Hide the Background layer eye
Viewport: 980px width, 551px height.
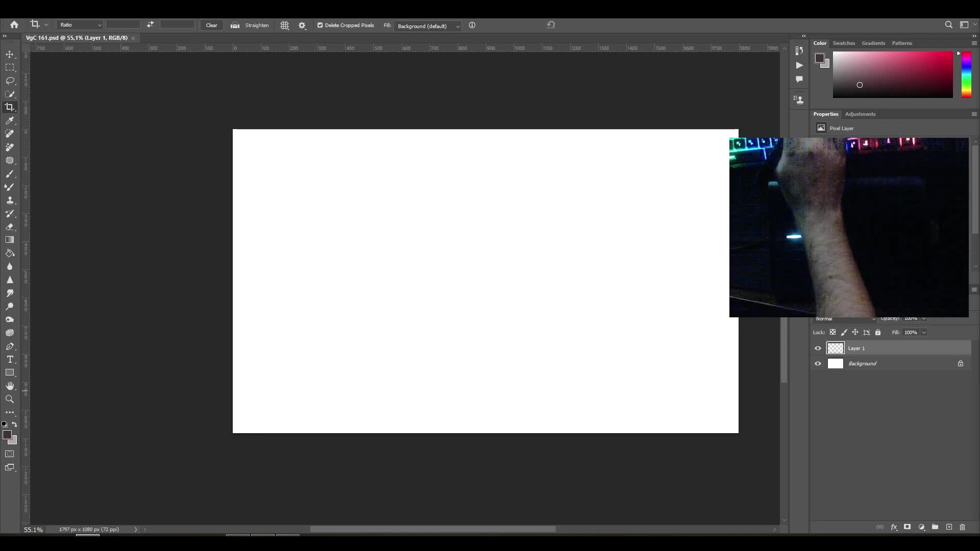pyautogui.click(x=818, y=363)
